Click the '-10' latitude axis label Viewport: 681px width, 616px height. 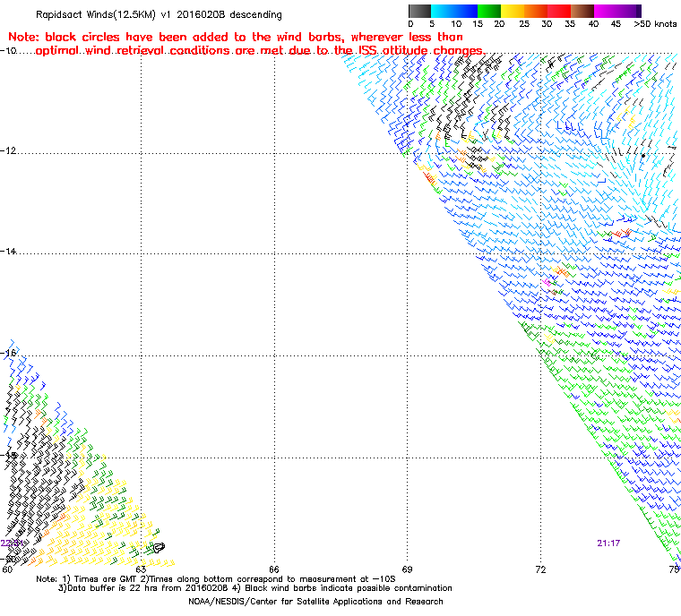pos(8,50)
